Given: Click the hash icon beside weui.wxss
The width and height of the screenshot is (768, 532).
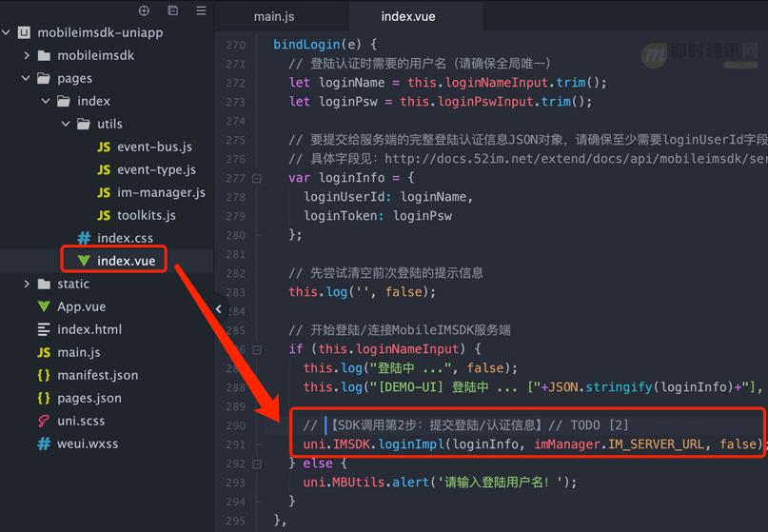Looking at the screenshot, I should click(44, 443).
